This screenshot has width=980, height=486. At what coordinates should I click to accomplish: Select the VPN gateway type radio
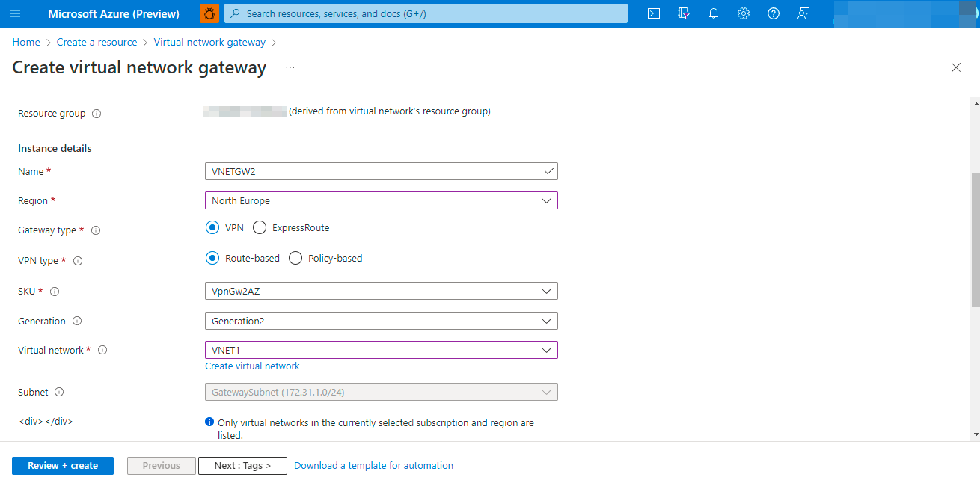(x=212, y=227)
